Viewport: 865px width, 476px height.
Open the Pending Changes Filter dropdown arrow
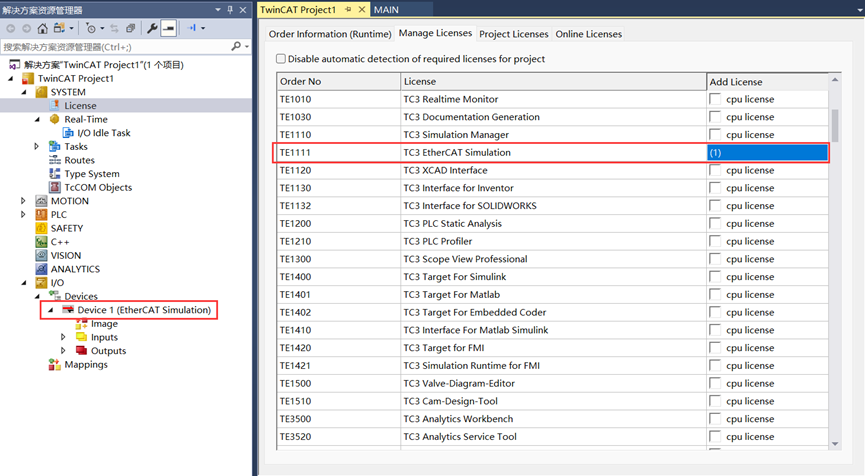(102, 28)
